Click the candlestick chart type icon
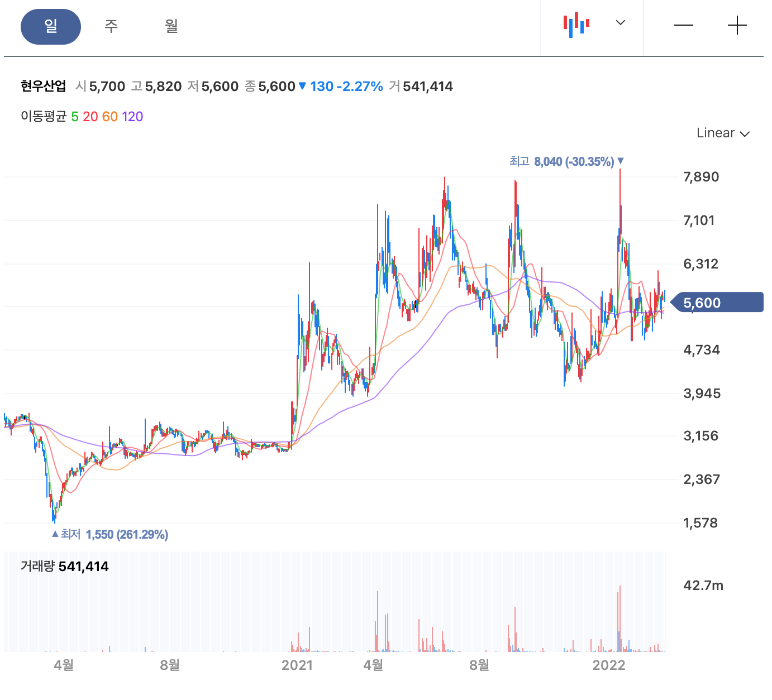 (x=576, y=25)
